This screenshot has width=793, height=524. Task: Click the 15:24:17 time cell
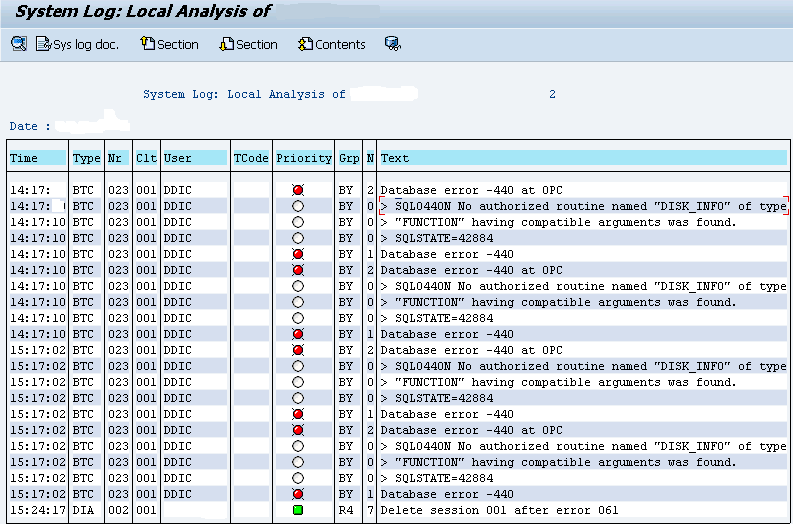[38, 510]
